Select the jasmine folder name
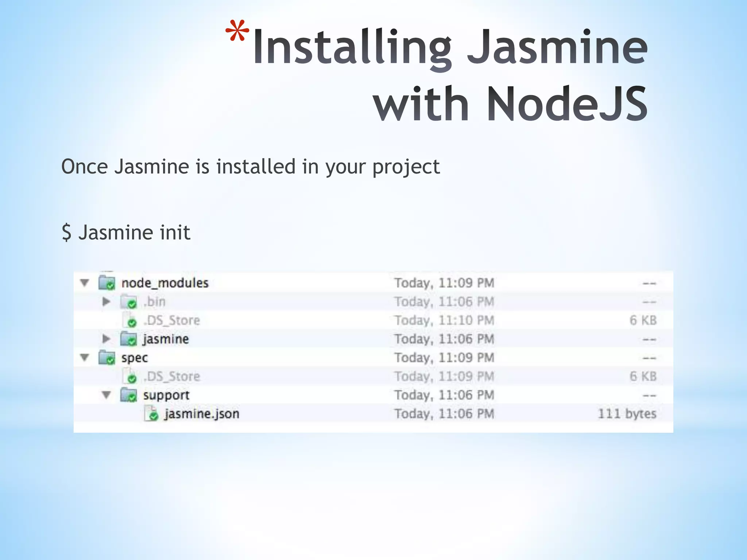 tap(166, 339)
